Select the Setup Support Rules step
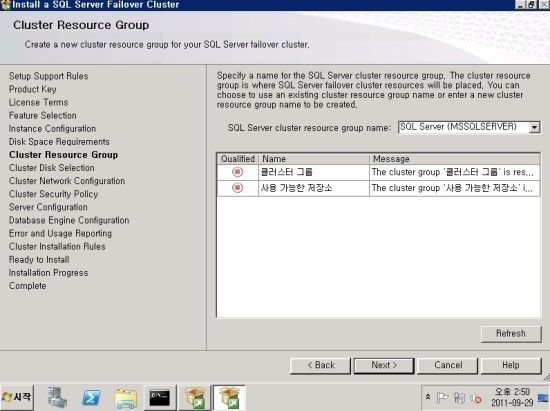The image size is (550, 411). click(x=48, y=76)
